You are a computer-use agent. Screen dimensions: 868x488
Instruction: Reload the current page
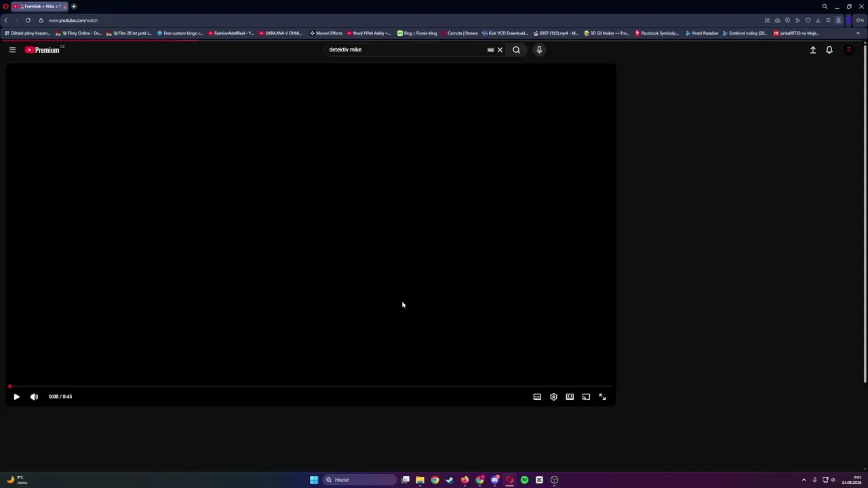tap(28, 20)
